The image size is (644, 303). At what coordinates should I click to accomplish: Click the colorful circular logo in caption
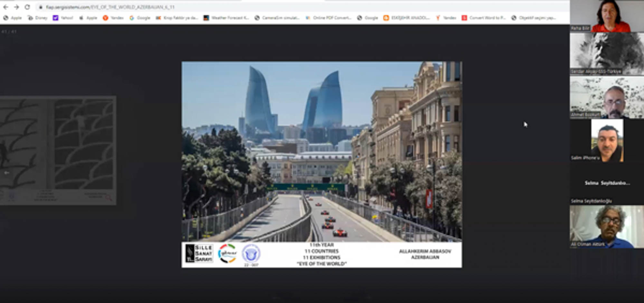[227, 253]
